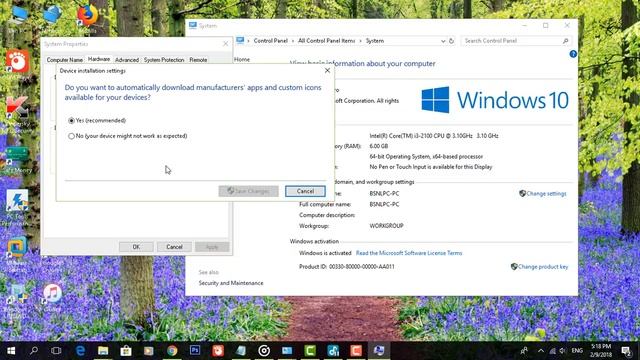Switch to the Computer Name tab
Viewport: 640px width, 360px height.
tap(64, 60)
